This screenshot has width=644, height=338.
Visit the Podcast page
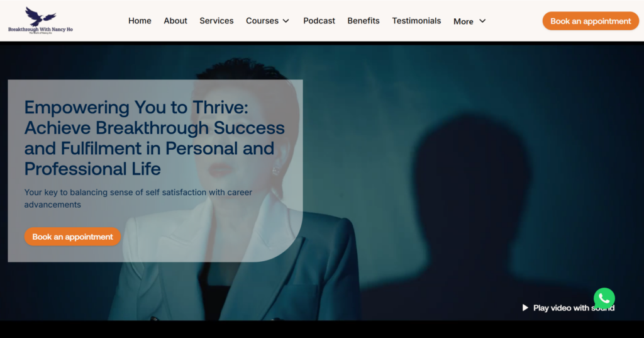coord(319,21)
